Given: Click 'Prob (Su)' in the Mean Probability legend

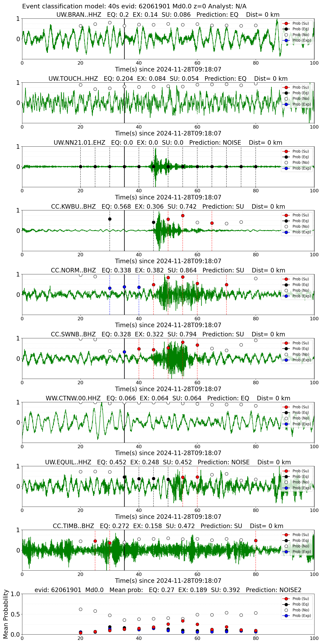Looking at the screenshot, I should coord(301,598).
